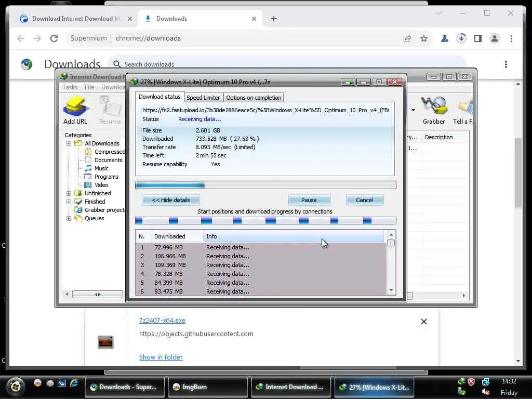532x399 pixels.
Task: Click the green arrow button in progress dialog title bar
Action: pyautogui.click(x=348, y=82)
